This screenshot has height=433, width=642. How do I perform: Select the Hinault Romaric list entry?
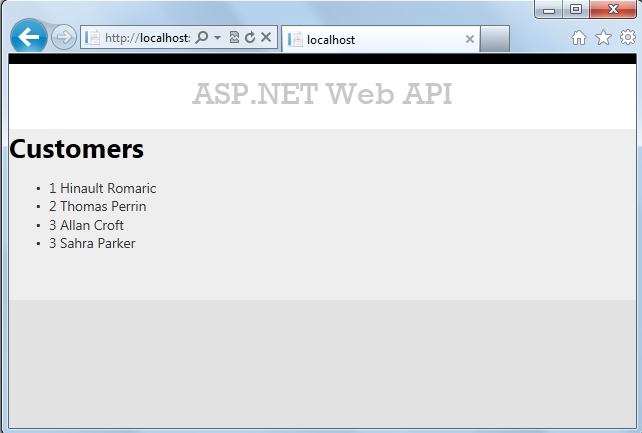pyautogui.click(x=102, y=188)
